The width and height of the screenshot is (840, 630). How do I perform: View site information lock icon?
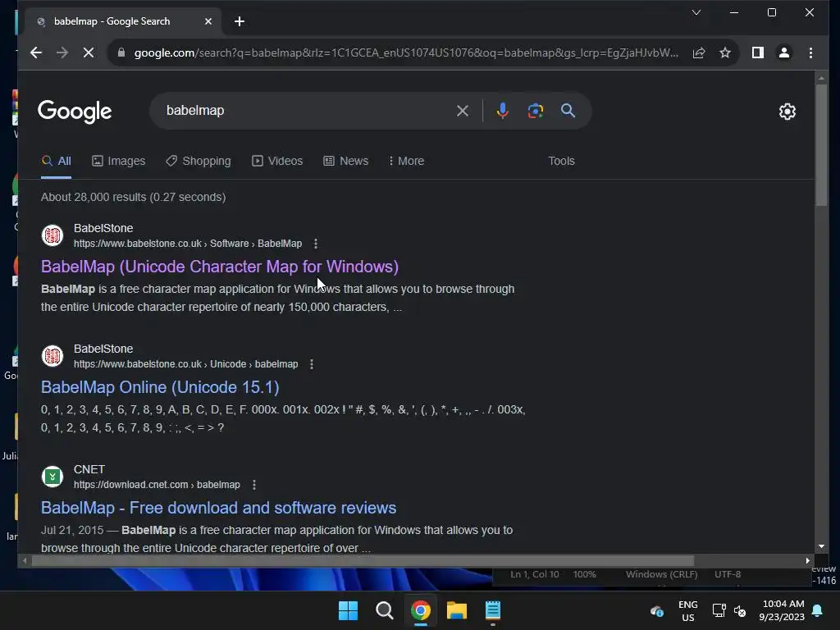tap(121, 52)
